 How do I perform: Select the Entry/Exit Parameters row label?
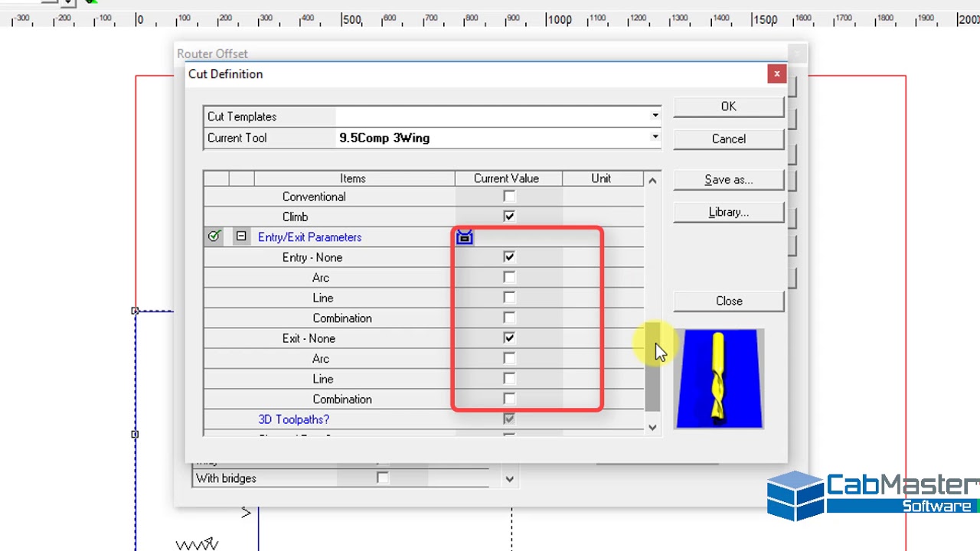[309, 237]
